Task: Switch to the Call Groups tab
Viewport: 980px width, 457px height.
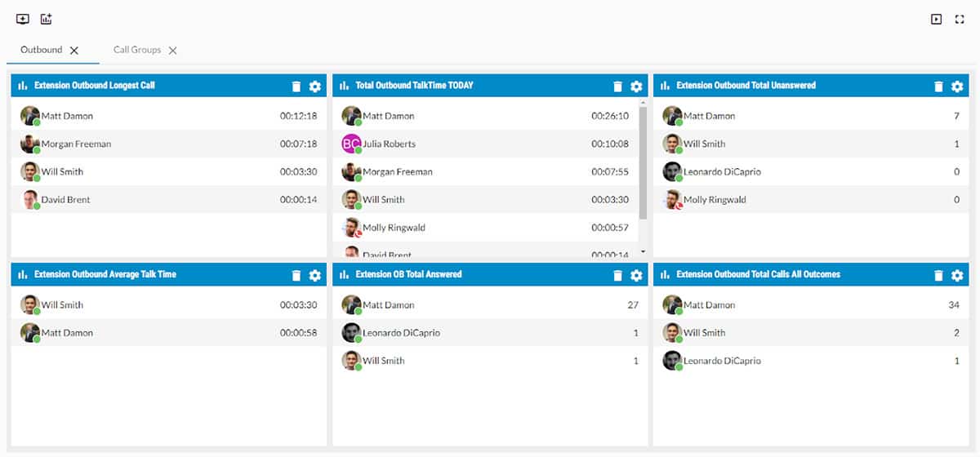Action: click(x=136, y=50)
